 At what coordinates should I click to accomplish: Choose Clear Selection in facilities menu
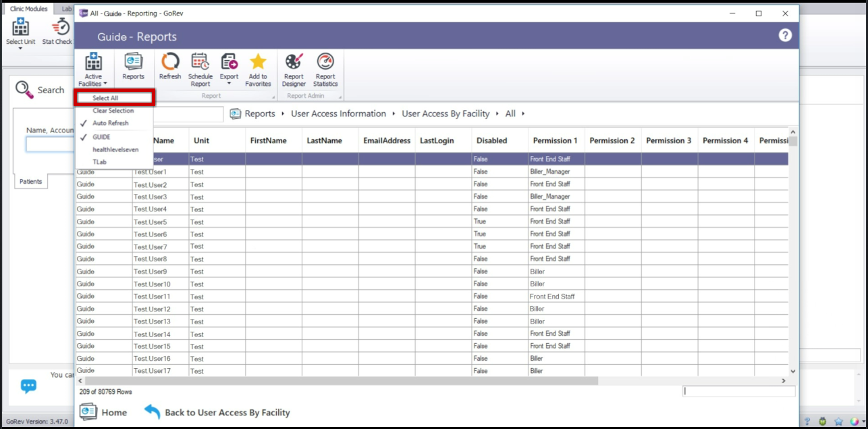115,111
